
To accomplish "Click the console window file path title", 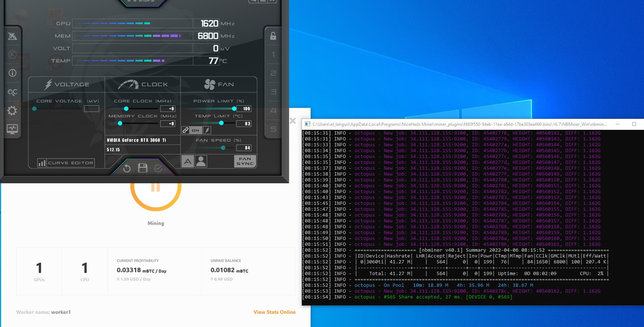I will (x=459, y=124).
